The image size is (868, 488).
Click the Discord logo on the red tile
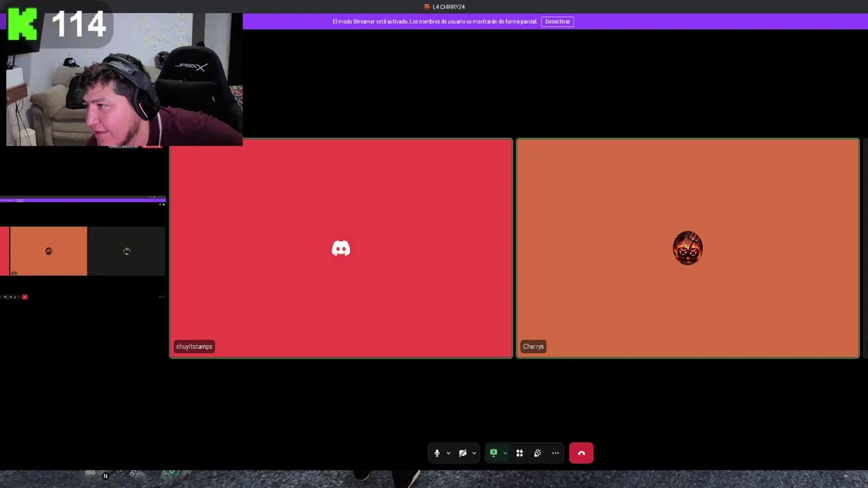coord(341,249)
